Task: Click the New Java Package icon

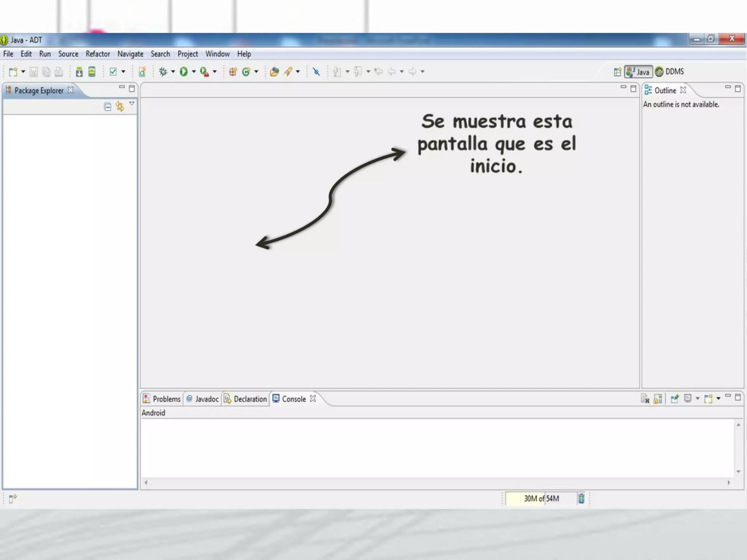Action: pyautogui.click(x=233, y=72)
